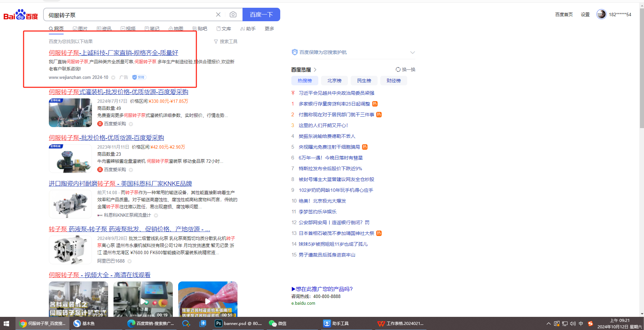Screen dimensions: 644x330
Task: Expand the 百度保障 panel chevron
Action: click(413, 52)
